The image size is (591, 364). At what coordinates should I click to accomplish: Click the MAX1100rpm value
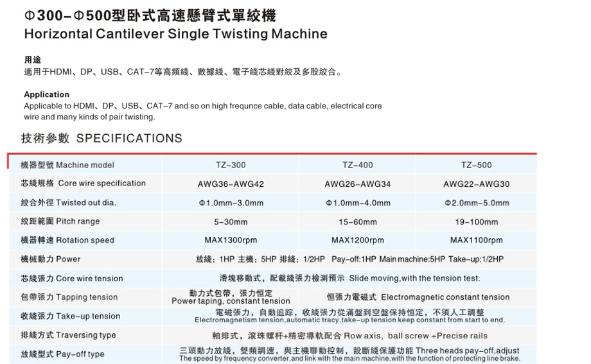click(476, 240)
